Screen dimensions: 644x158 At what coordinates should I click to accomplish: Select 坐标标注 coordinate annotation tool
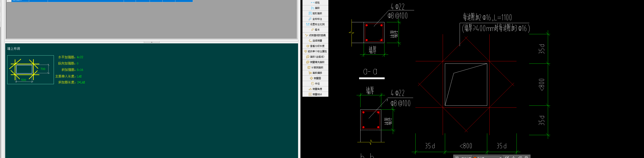(315, 19)
